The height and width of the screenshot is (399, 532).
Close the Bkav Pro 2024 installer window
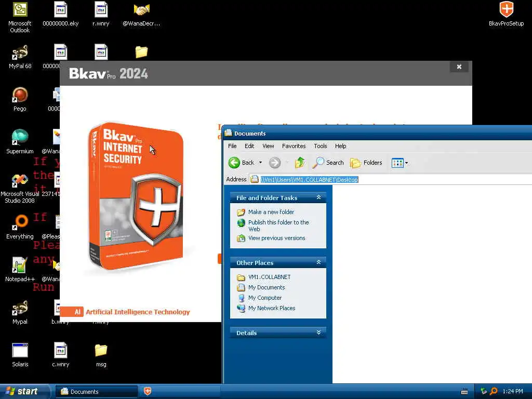tap(459, 67)
